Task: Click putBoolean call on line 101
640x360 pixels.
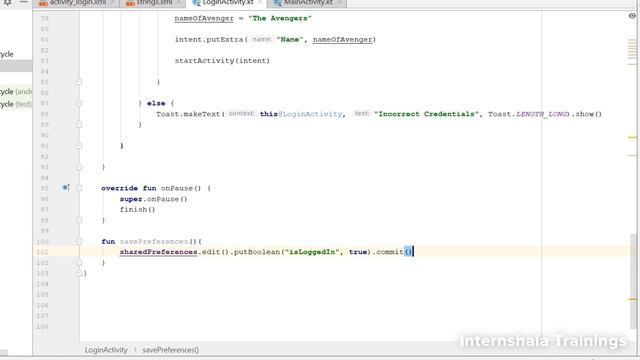Action: point(257,252)
